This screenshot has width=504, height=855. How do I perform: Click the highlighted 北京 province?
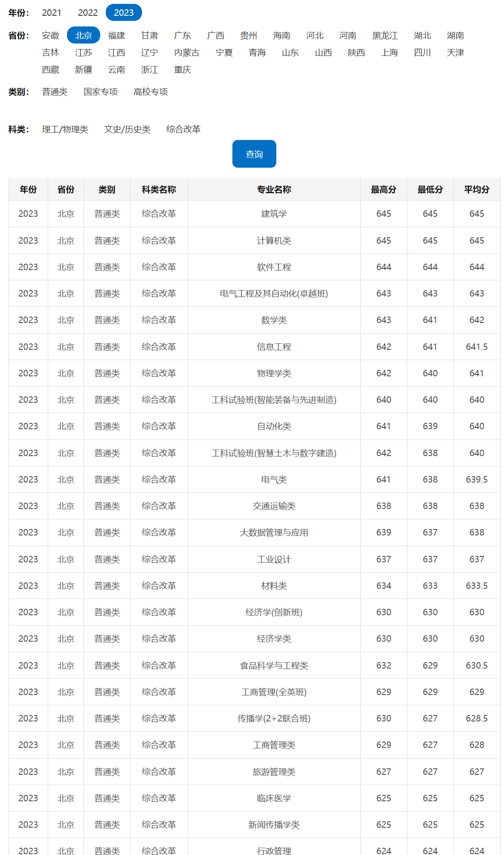click(84, 35)
